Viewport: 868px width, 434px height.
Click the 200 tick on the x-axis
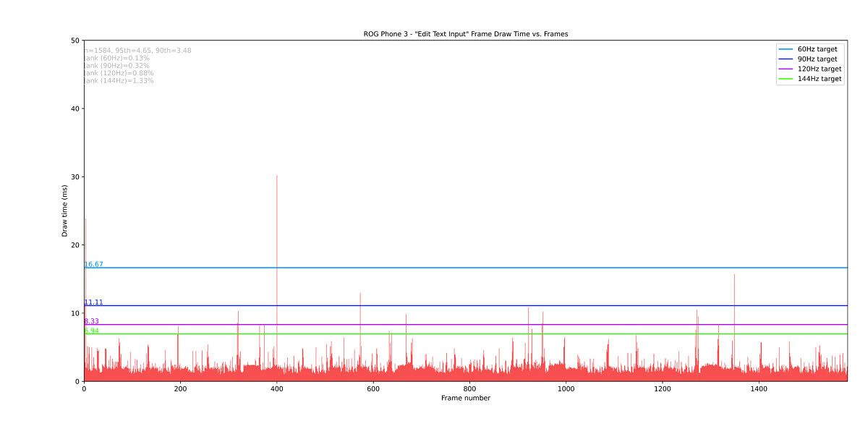180,389
